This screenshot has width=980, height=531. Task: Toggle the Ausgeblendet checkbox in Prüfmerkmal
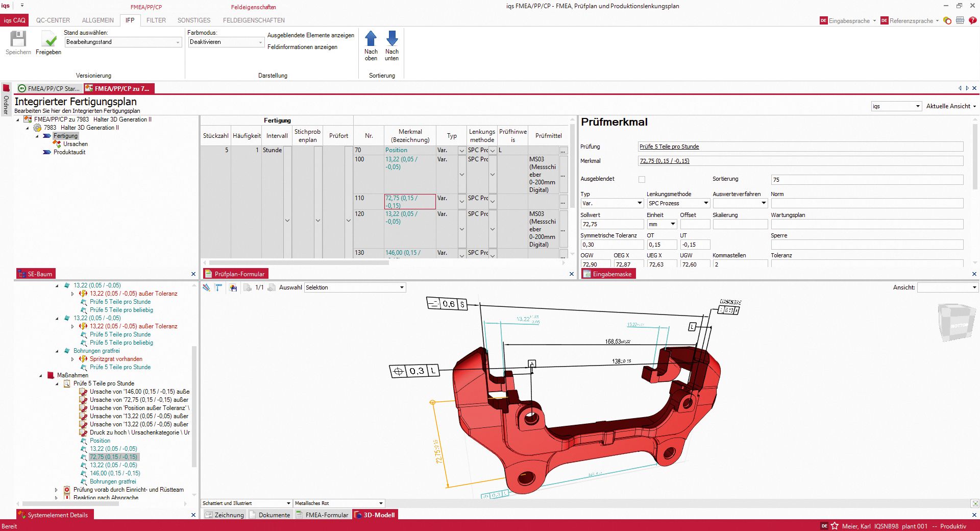click(x=642, y=179)
